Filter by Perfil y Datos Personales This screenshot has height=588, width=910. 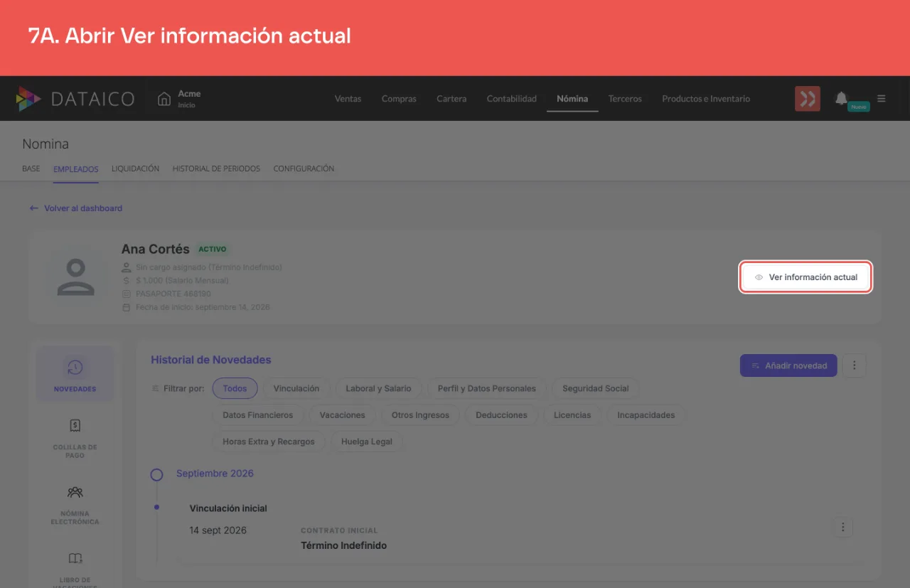click(487, 388)
